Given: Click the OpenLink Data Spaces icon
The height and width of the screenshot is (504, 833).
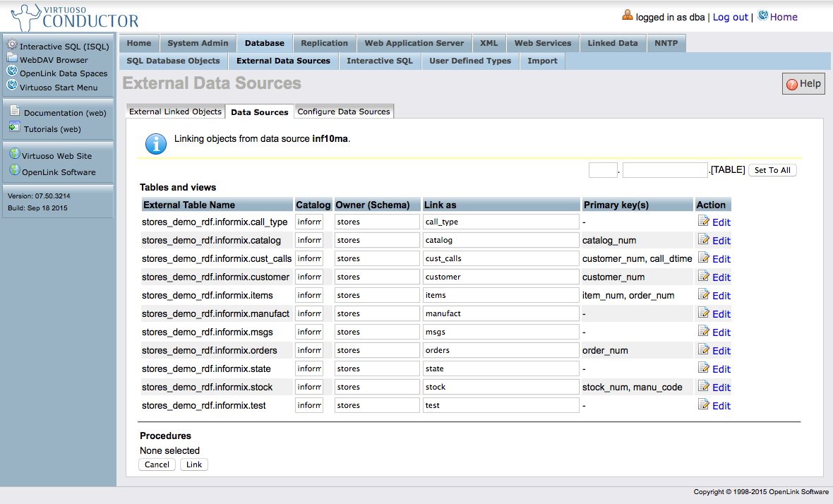Looking at the screenshot, I should 12,72.
